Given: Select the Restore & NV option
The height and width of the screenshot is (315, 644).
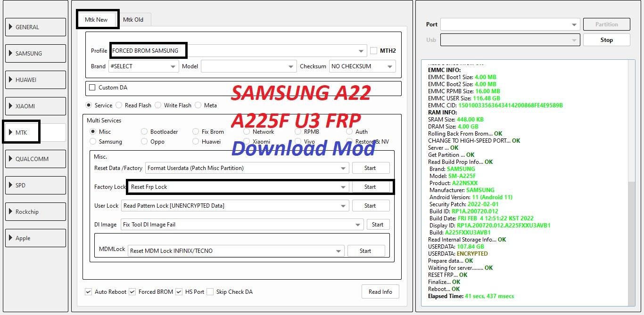Looking at the screenshot, I should point(349,141).
